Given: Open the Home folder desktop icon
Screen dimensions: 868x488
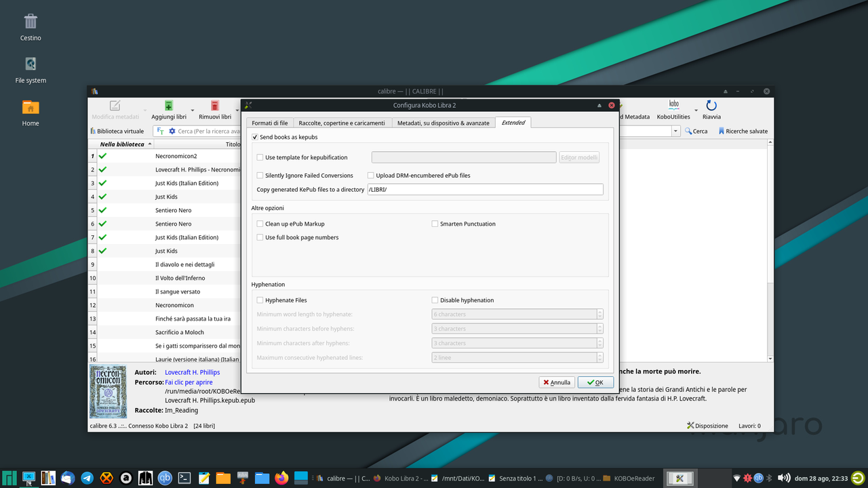Looking at the screenshot, I should 31,113.
